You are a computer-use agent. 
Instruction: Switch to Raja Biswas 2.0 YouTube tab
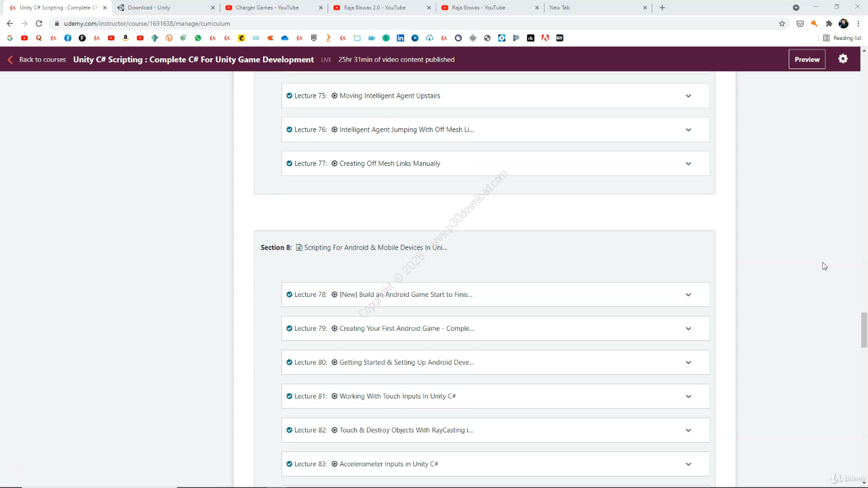[382, 7]
